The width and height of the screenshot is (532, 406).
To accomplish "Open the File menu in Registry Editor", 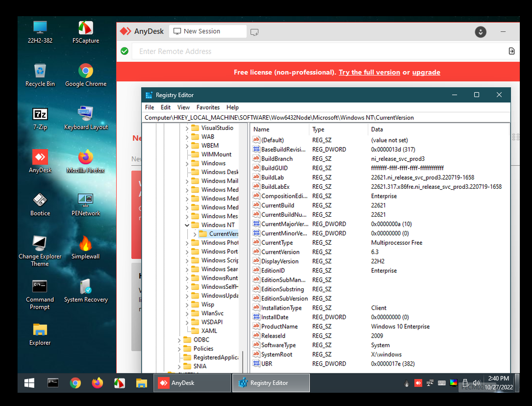I will (149, 107).
